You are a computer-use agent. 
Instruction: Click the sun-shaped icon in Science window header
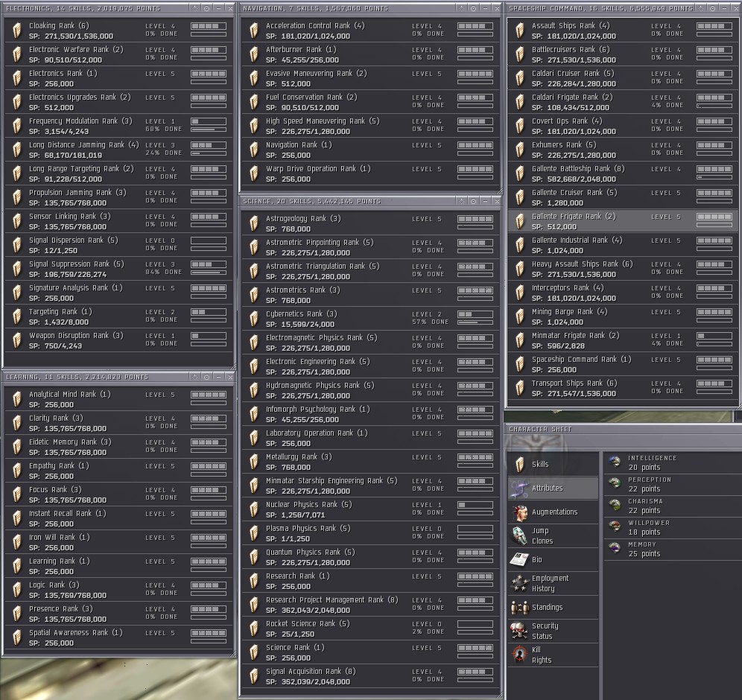(461, 202)
